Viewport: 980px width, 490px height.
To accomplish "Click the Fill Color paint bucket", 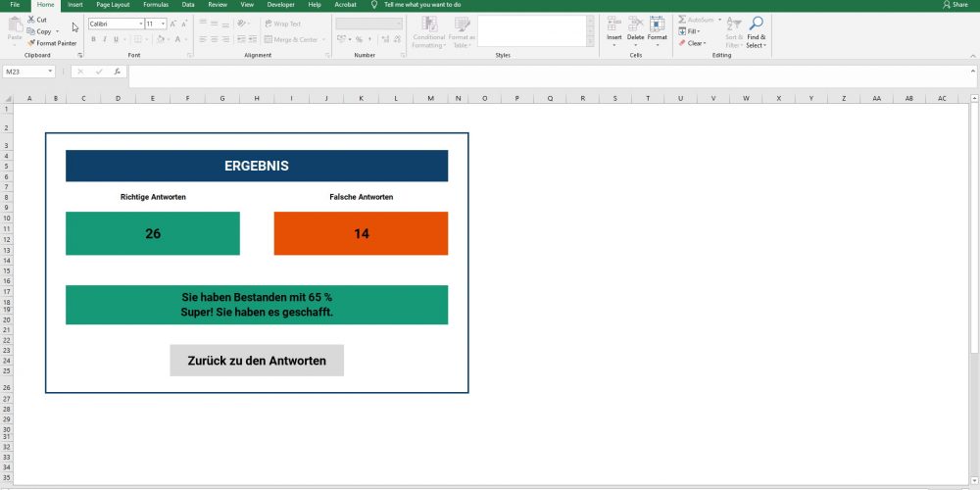I will coord(160,39).
